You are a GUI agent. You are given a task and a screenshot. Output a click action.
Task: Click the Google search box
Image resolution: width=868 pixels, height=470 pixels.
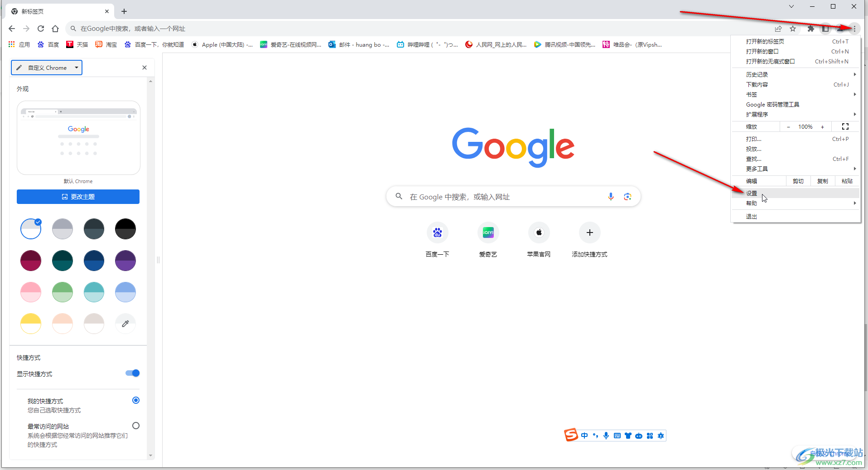pyautogui.click(x=513, y=196)
